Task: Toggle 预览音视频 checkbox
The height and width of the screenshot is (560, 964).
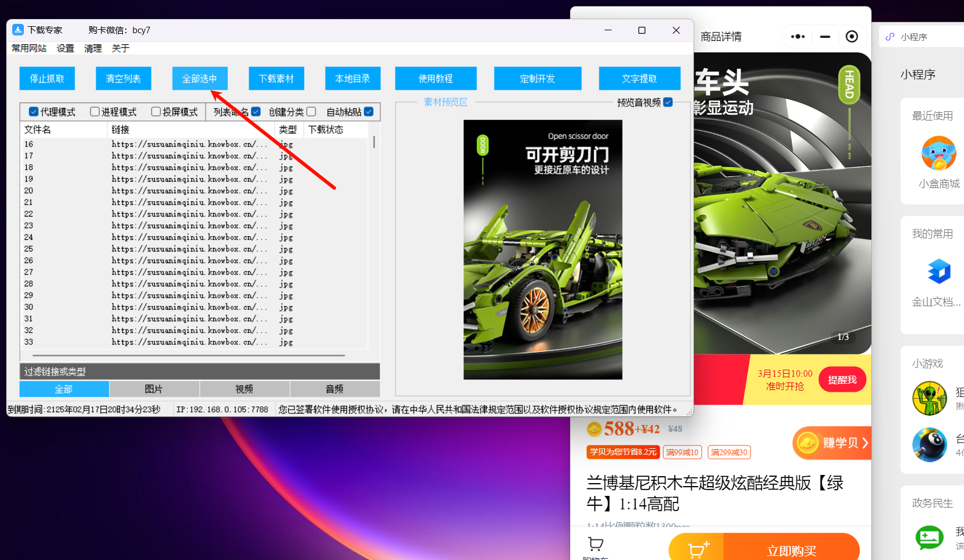Action: tap(668, 102)
